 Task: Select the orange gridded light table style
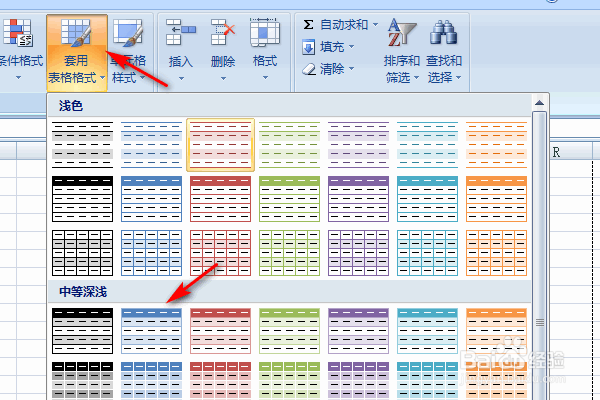[496, 253]
